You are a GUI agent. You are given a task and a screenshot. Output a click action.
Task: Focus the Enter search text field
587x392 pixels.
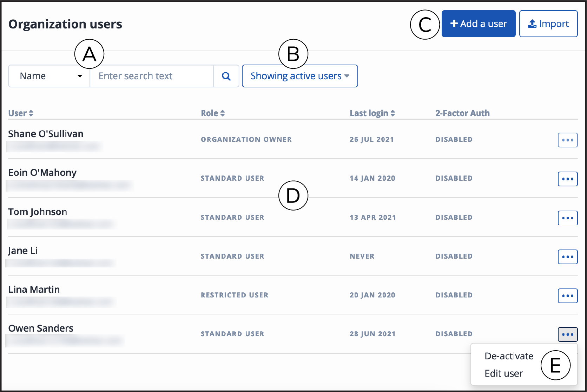click(x=152, y=76)
